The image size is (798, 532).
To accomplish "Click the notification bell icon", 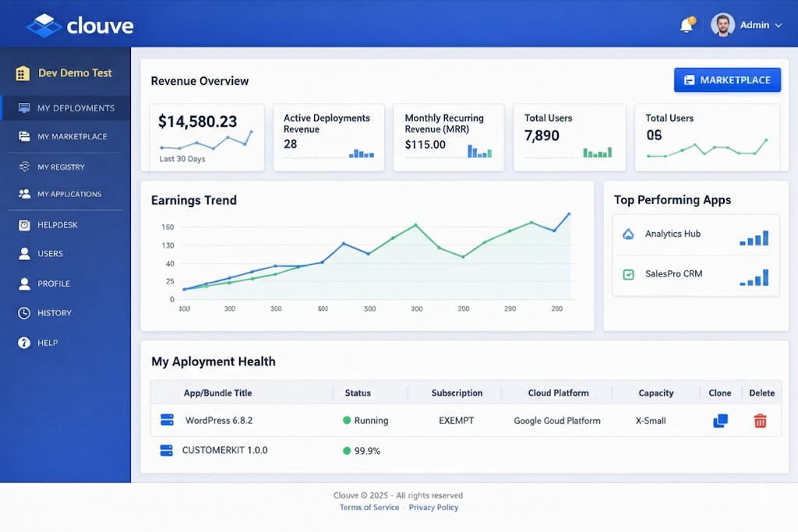I will pyautogui.click(x=687, y=26).
